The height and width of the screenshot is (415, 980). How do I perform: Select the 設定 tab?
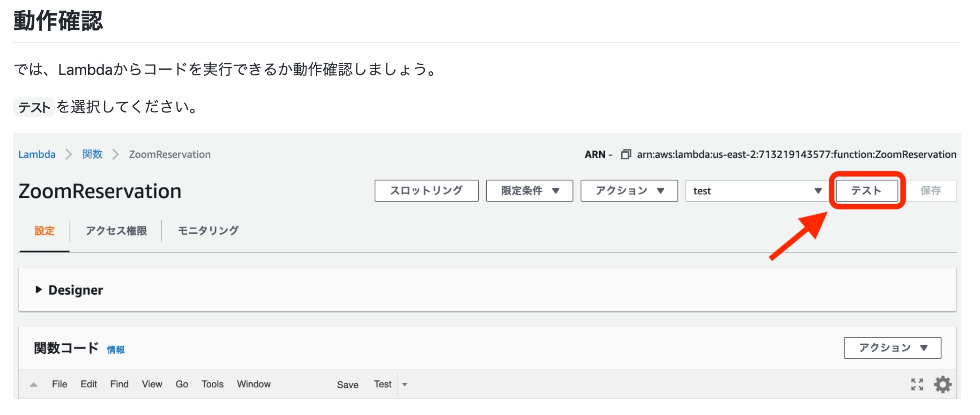click(45, 231)
